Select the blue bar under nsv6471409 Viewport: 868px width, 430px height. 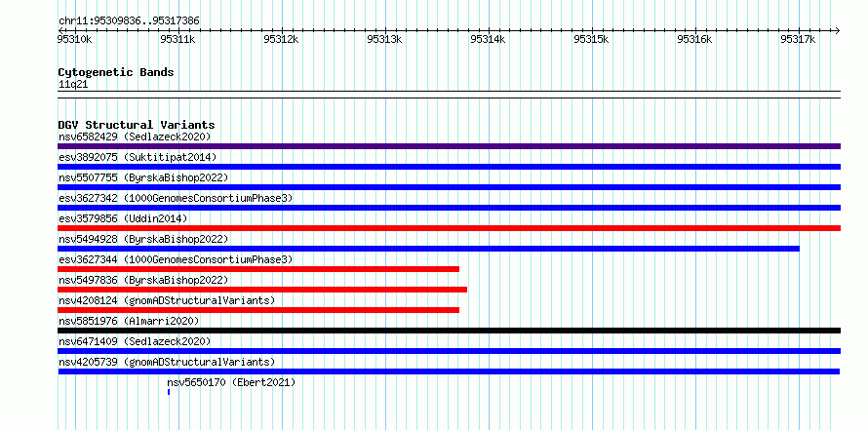[x=449, y=351]
